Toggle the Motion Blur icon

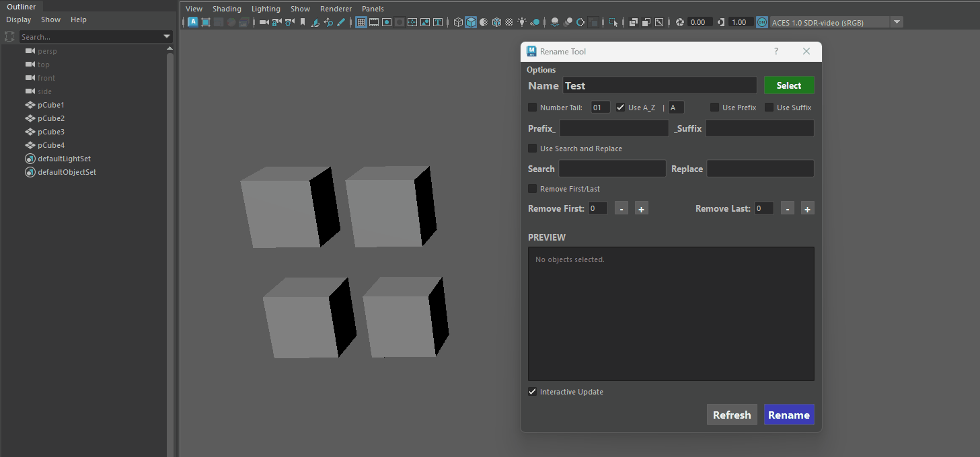[568, 22]
